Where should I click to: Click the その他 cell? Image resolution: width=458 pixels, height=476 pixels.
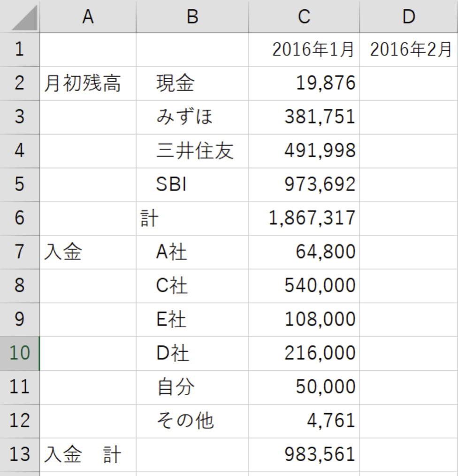[x=192, y=421]
